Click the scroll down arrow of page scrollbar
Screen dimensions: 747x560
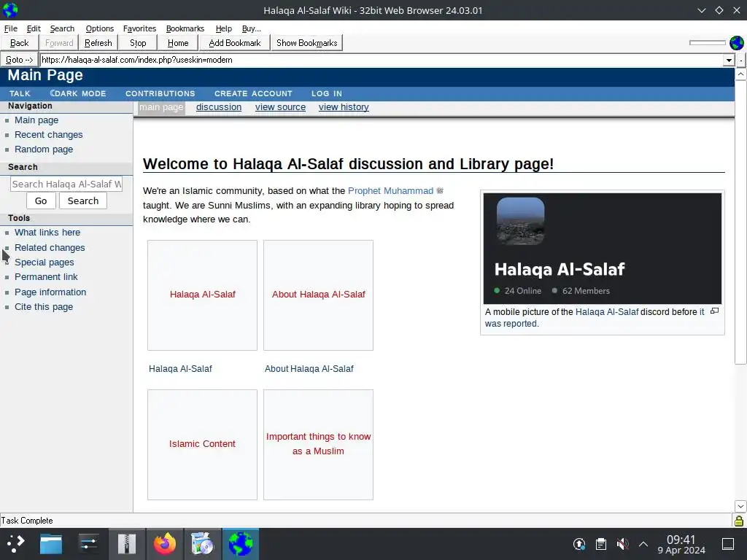(x=740, y=506)
